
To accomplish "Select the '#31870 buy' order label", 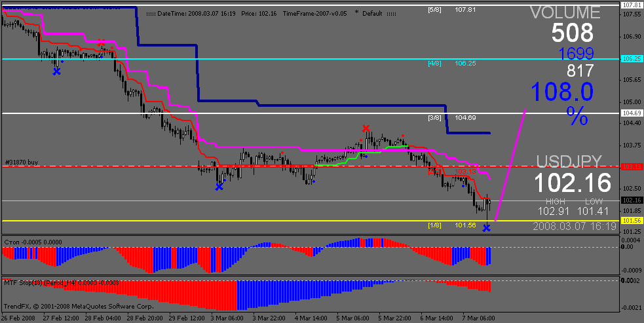I will coord(22,162).
